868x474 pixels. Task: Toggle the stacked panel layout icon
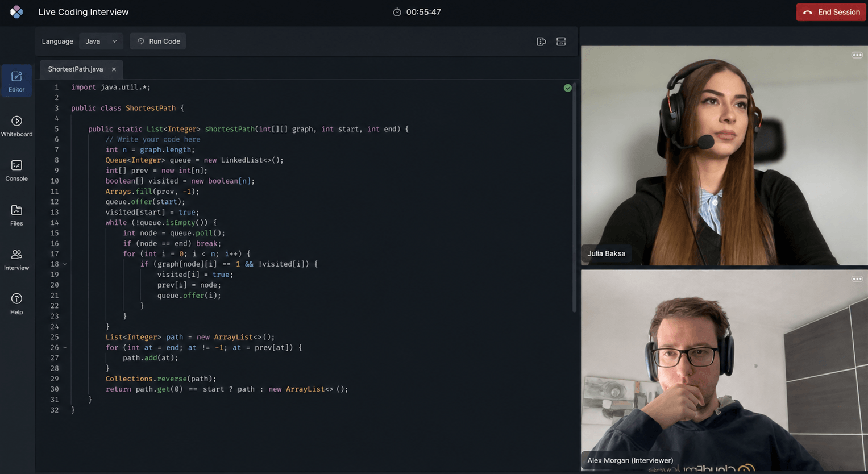pos(561,41)
